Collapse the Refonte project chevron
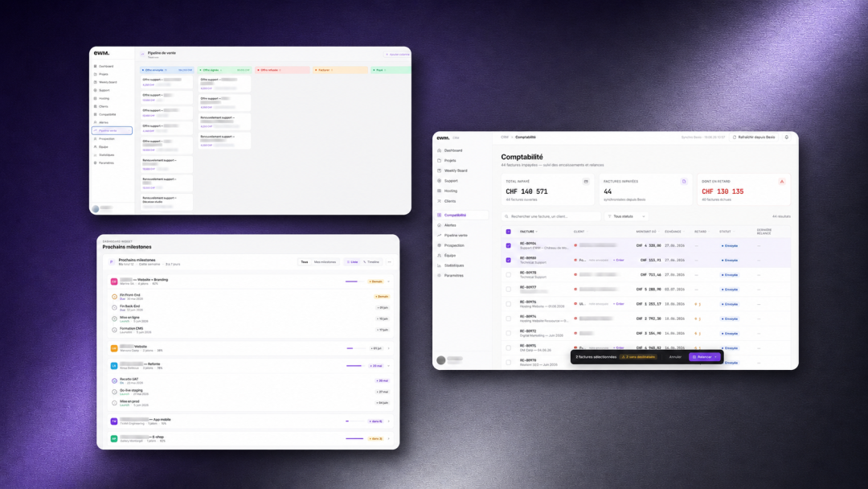The height and width of the screenshot is (489, 868). (x=389, y=366)
